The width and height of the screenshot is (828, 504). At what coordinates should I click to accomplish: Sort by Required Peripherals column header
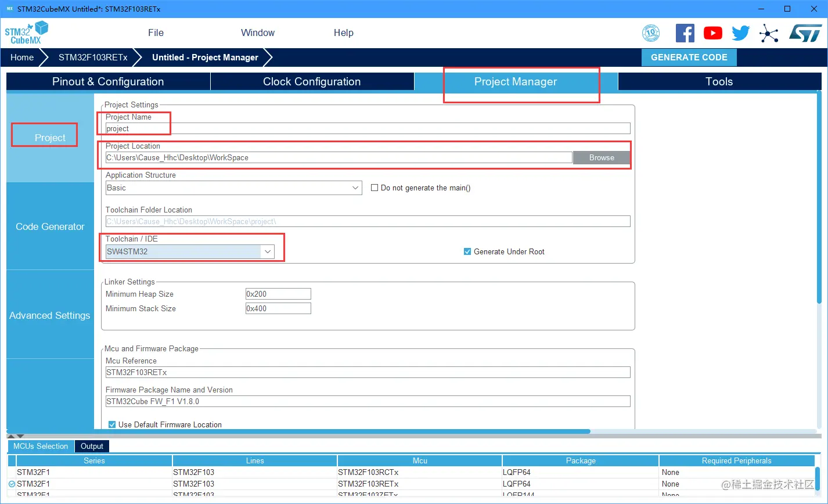click(736, 460)
